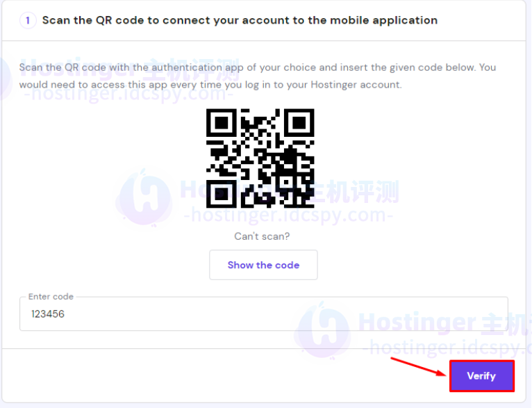532x408 pixels.
Task: Select the Scan the QR code heading
Action: pyautogui.click(x=240, y=20)
